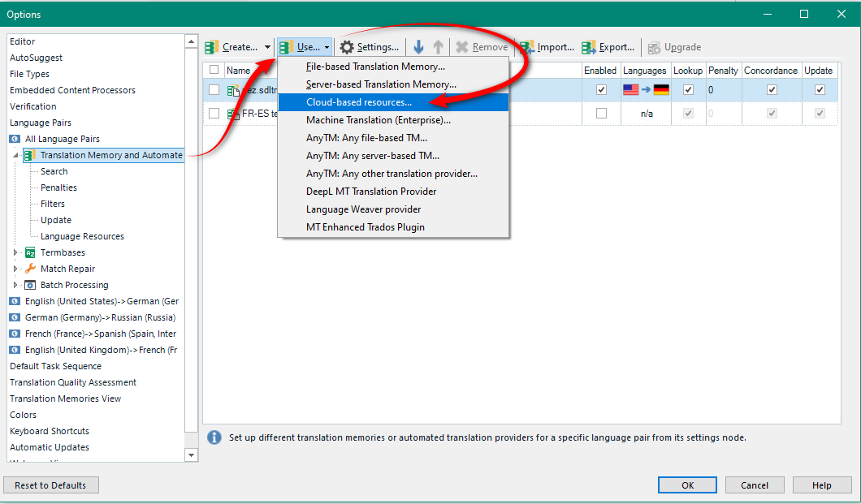The height and width of the screenshot is (504, 861).
Task: Click the Upgrade toolbar button
Action: pos(674,47)
